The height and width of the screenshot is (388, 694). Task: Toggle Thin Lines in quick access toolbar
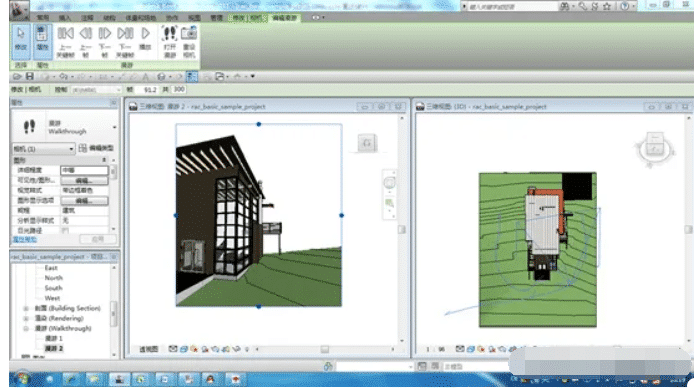pyautogui.click(x=192, y=77)
